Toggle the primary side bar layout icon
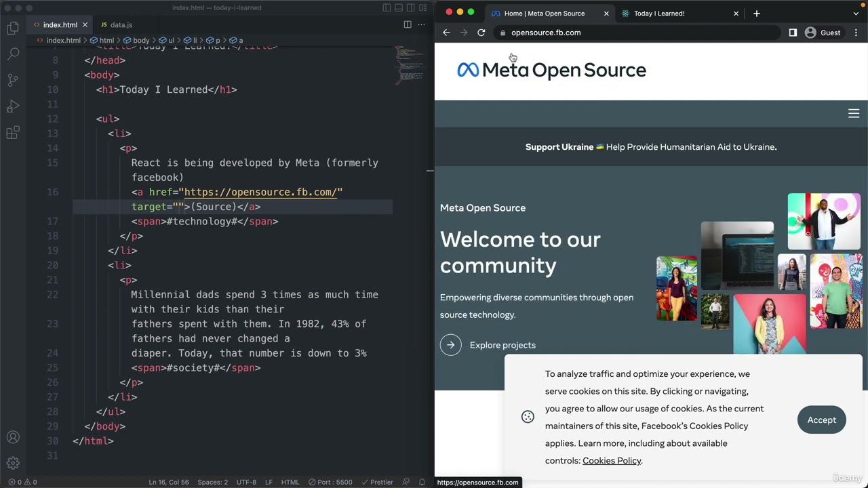Viewport: 868px width, 488px height. coord(387,8)
